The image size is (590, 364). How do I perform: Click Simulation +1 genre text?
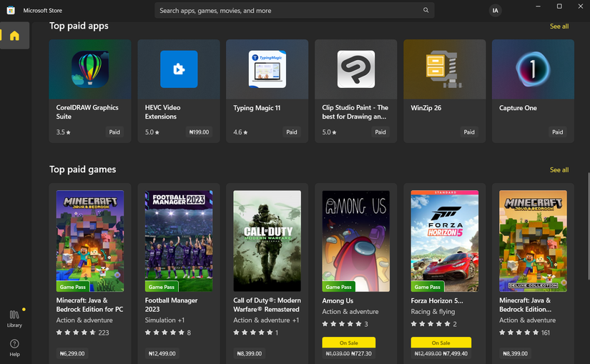pyautogui.click(x=164, y=320)
